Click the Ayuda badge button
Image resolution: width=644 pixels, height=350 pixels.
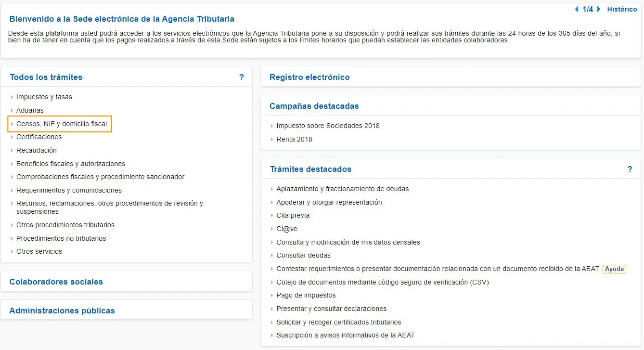pyautogui.click(x=614, y=269)
